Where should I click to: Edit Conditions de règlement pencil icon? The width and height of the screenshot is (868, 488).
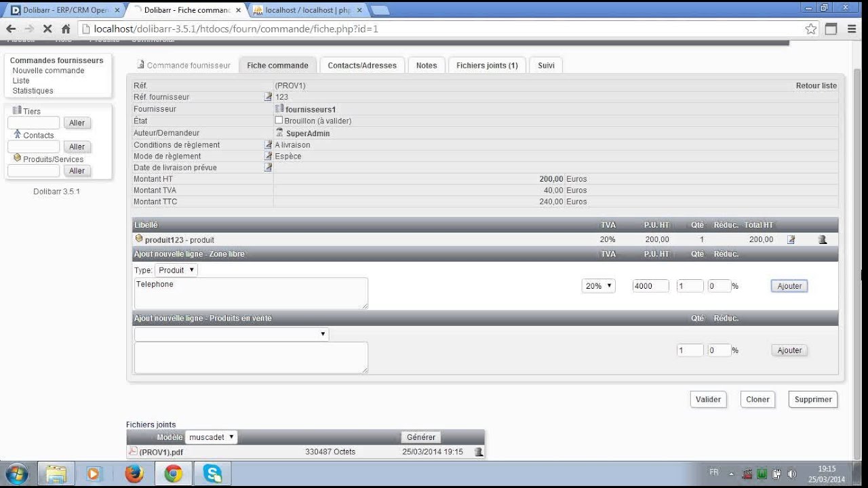point(268,144)
